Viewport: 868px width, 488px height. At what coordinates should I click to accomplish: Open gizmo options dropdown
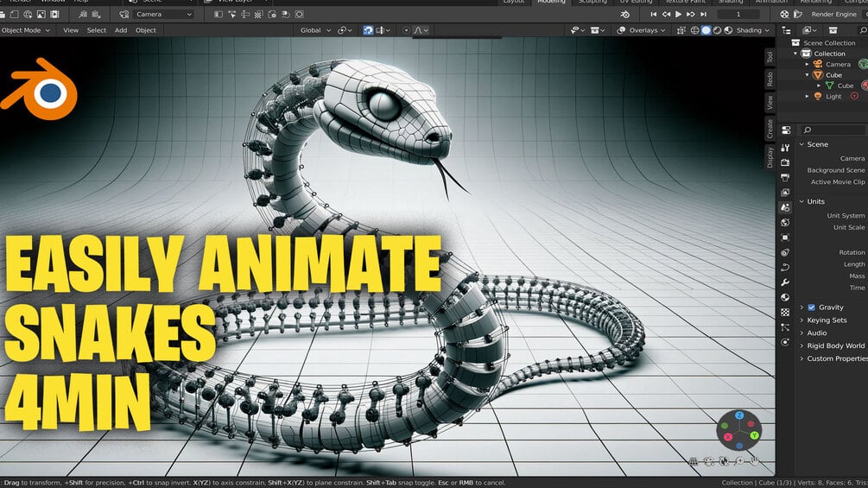[x=598, y=30]
